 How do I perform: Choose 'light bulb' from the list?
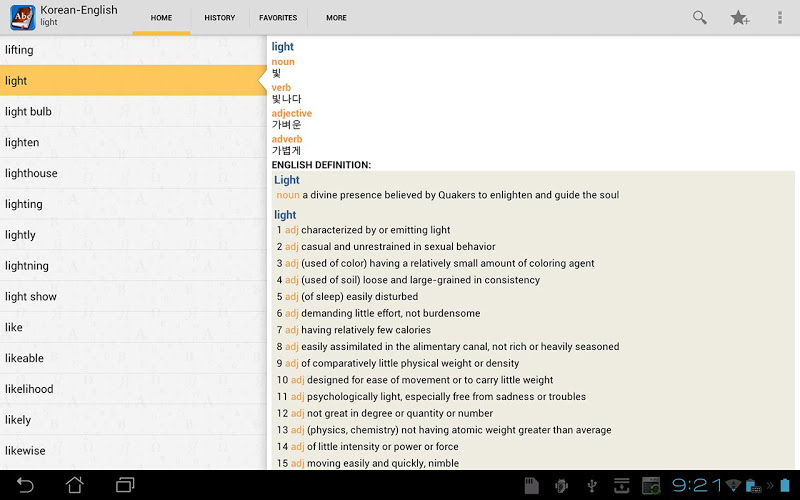point(132,111)
